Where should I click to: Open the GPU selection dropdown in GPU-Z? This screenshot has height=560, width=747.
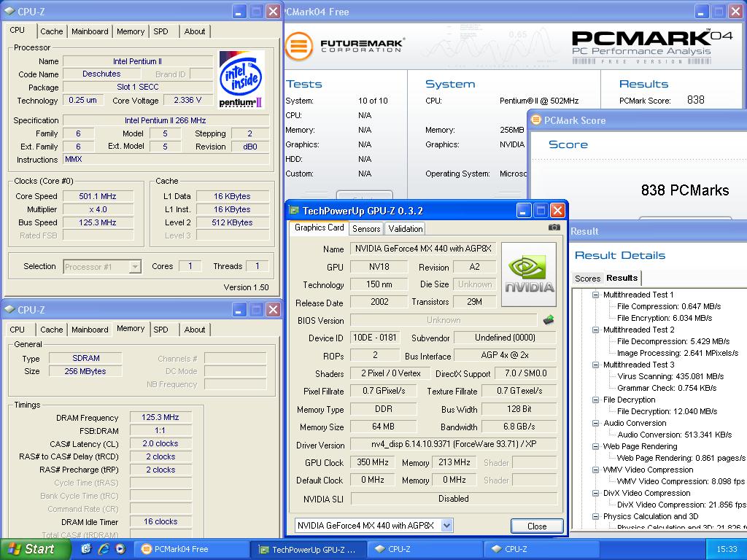point(446,525)
